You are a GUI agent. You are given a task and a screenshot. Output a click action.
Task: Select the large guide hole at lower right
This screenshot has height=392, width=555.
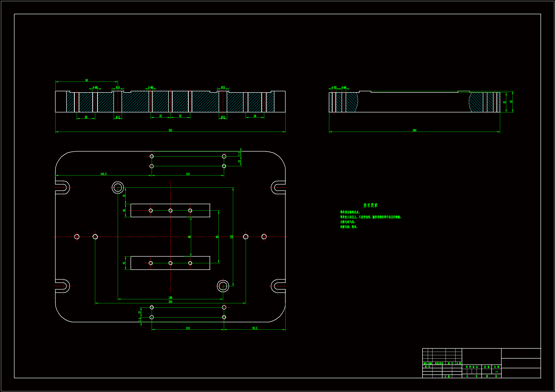point(223,286)
